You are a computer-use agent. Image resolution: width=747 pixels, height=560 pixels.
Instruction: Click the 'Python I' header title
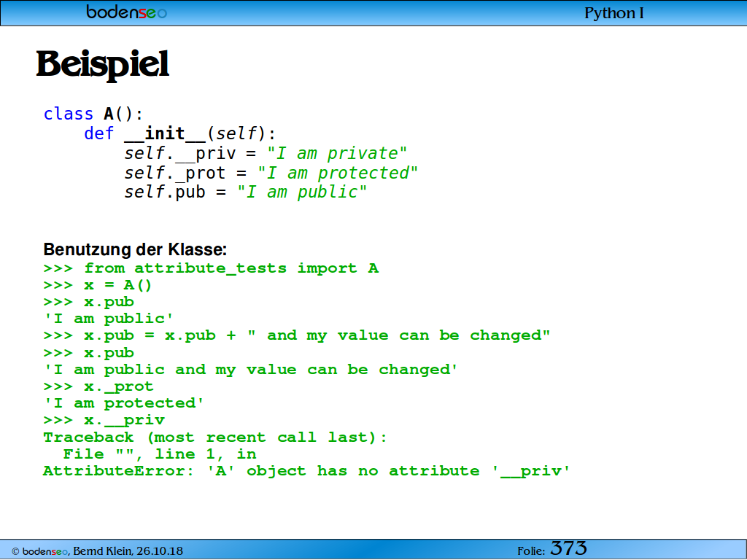tap(614, 13)
